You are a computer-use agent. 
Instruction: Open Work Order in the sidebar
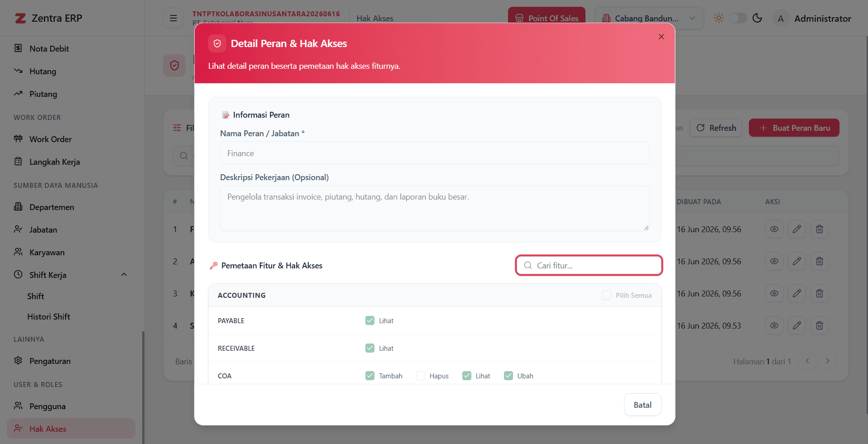click(71, 139)
